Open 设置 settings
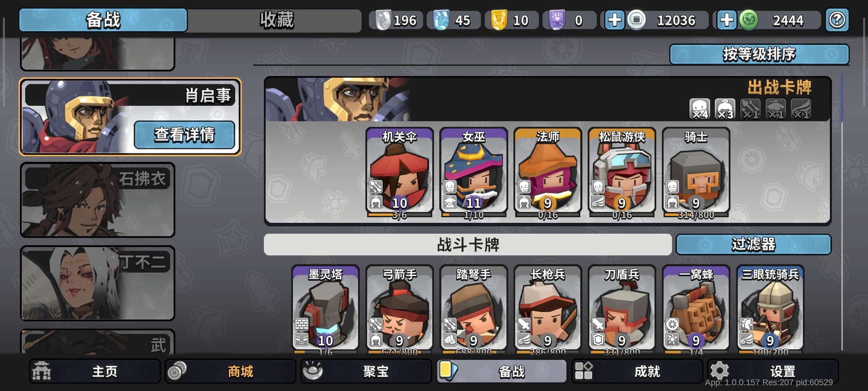 [773, 371]
